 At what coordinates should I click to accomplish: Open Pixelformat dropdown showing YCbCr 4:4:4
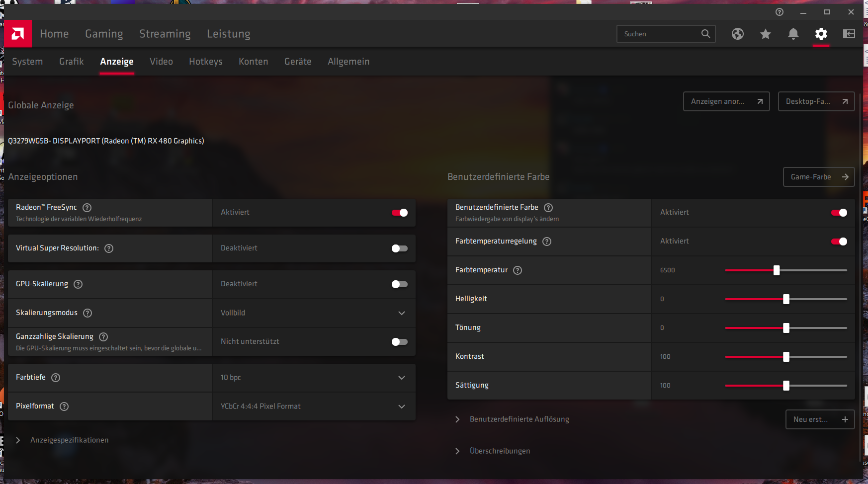pyautogui.click(x=314, y=406)
